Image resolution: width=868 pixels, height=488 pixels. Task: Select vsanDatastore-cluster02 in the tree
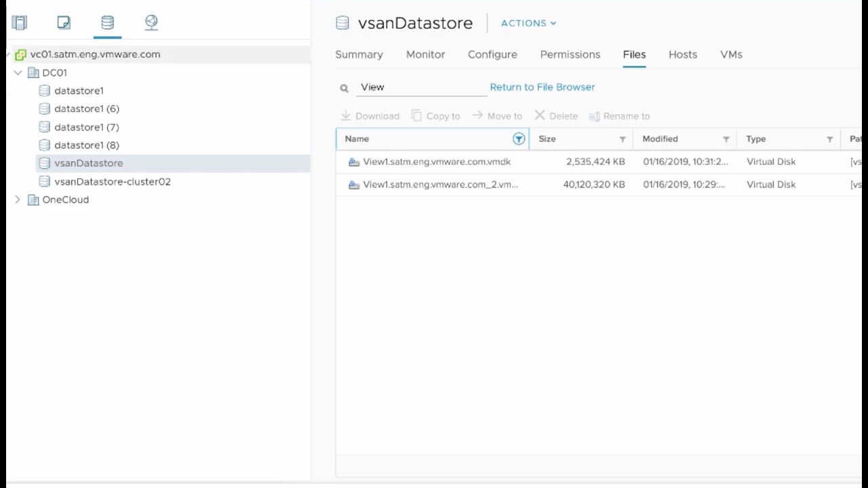pyautogui.click(x=112, y=182)
